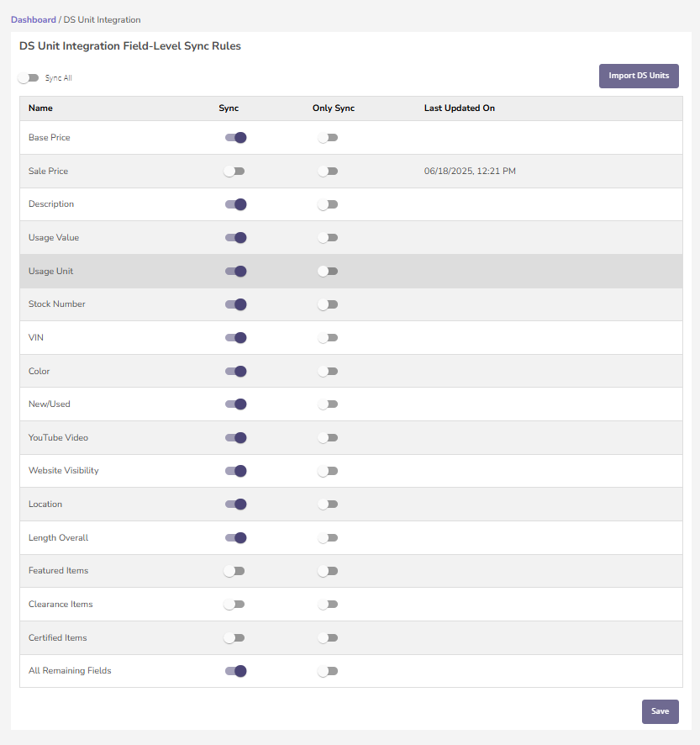Click the Import DS Units button

coord(639,76)
